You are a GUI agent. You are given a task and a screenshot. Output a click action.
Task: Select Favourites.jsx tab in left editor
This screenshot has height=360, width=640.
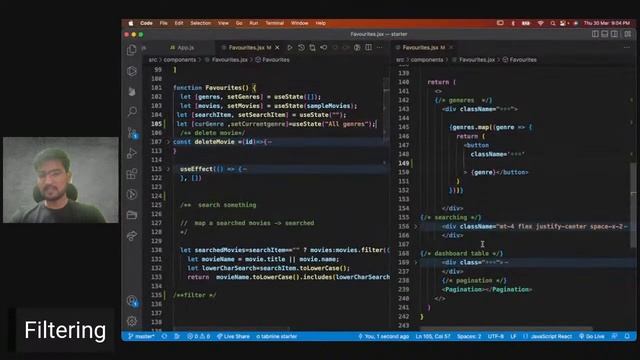[247, 48]
